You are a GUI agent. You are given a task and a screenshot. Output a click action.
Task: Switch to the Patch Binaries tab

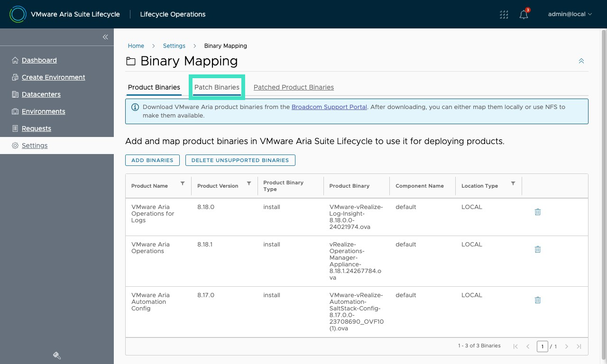click(x=217, y=87)
